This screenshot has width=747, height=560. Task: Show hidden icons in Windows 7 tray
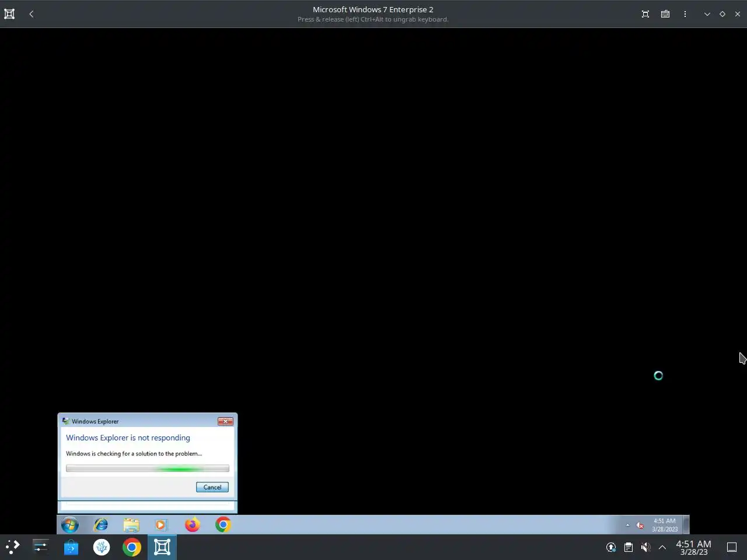628,525
